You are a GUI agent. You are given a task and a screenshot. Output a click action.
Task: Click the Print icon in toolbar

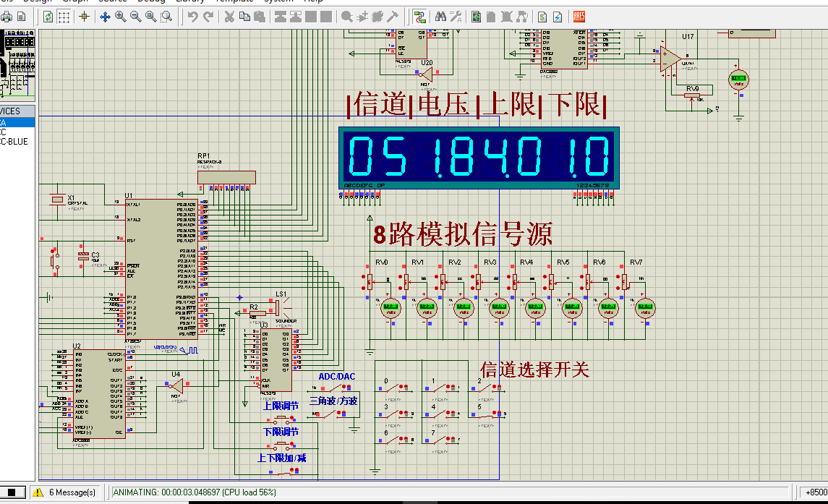[7, 17]
